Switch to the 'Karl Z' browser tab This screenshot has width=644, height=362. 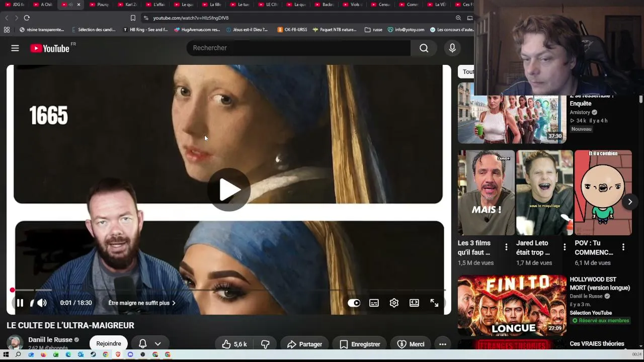tap(128, 5)
